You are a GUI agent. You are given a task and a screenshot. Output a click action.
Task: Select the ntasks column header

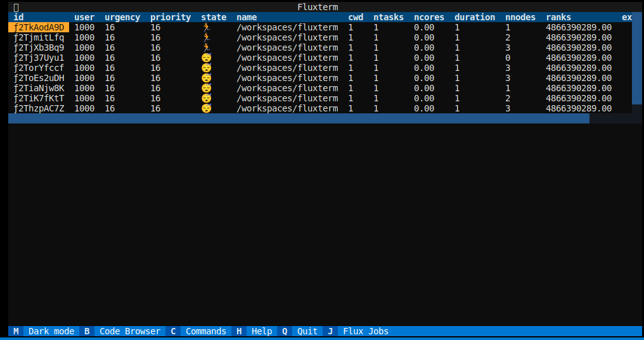(x=389, y=17)
